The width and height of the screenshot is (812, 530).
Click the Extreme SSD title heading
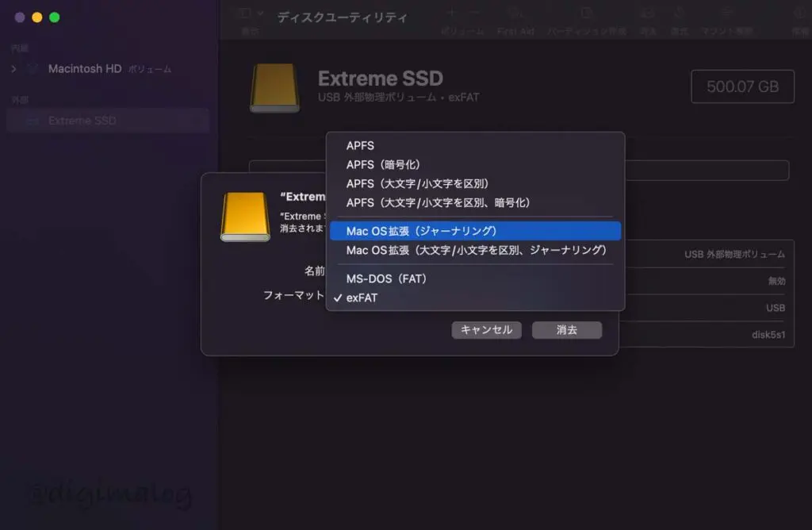click(381, 79)
